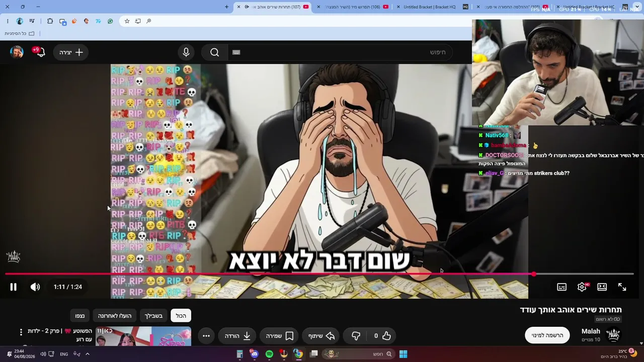Pause the video playback
644x362 pixels.
tap(14, 287)
